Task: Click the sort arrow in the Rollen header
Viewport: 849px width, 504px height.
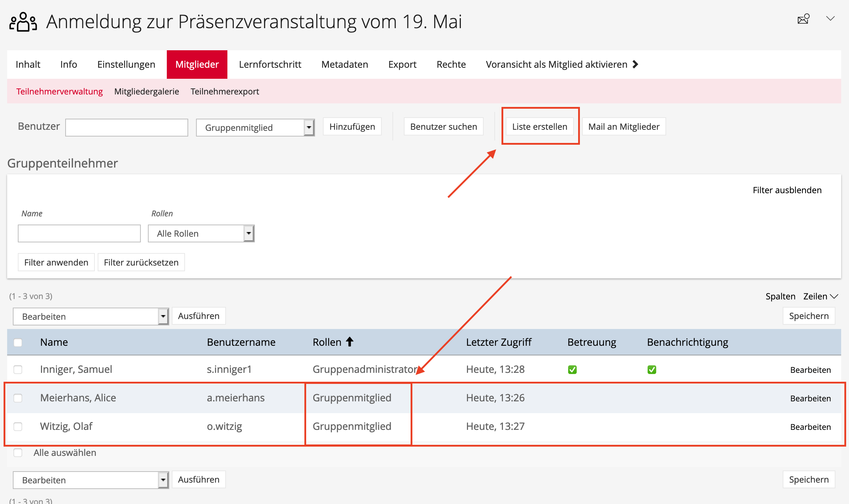Action: (350, 342)
